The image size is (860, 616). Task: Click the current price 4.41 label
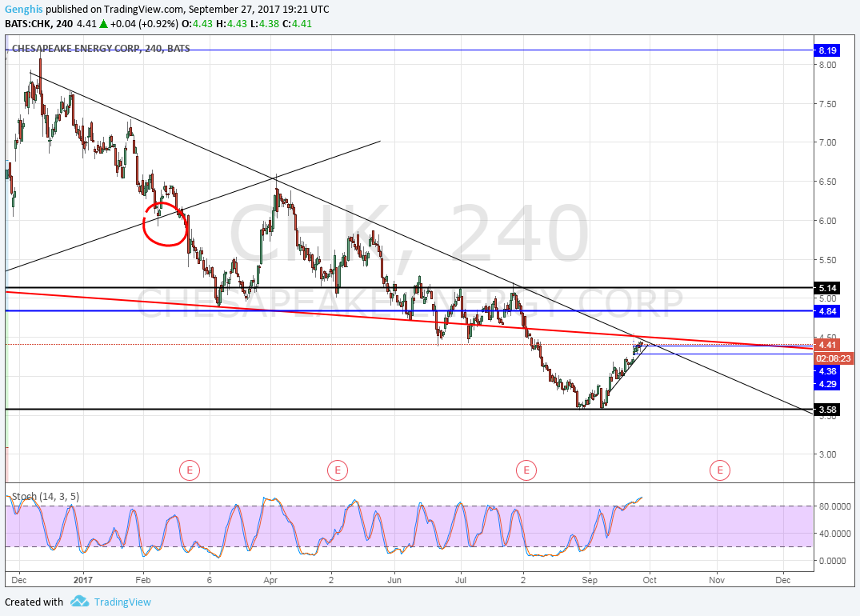point(826,345)
